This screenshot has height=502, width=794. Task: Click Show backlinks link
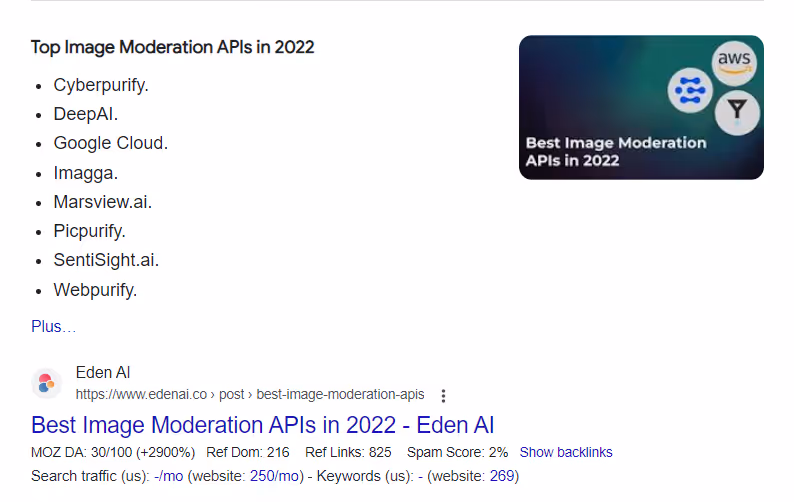566,452
